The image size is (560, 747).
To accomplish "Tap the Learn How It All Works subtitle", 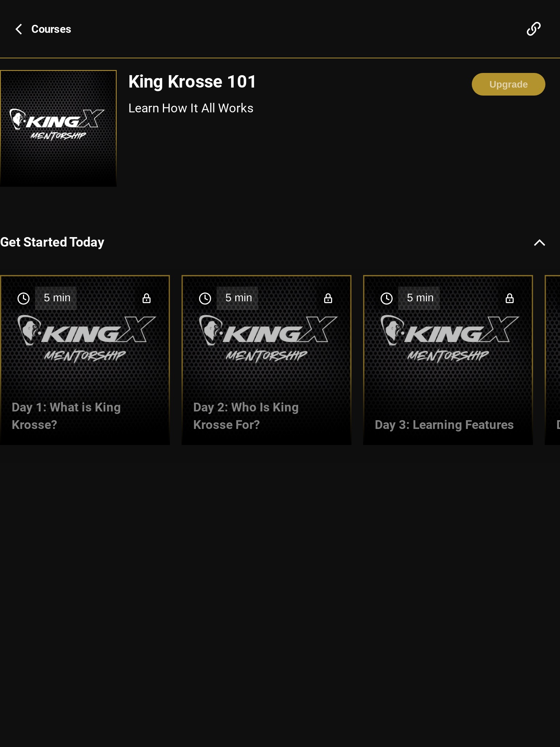I will point(191,108).
